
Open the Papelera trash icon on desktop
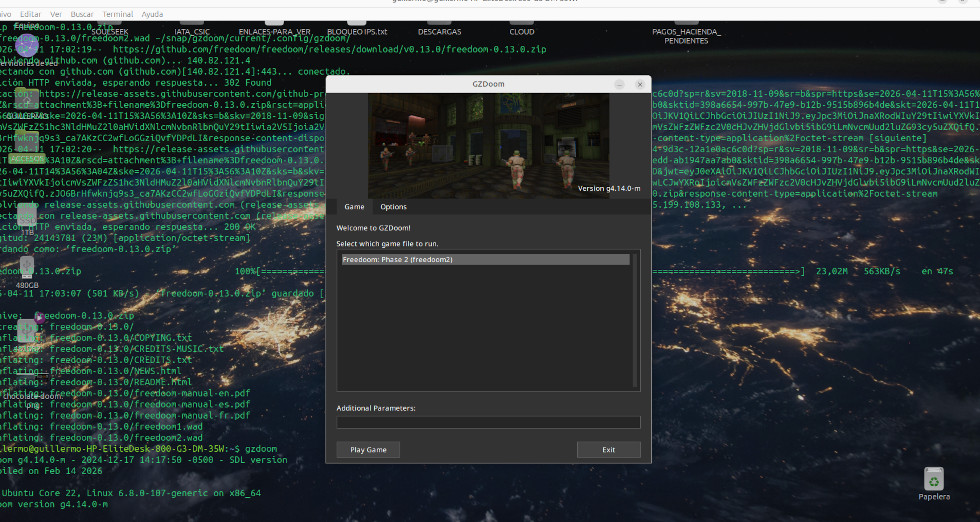coord(933,480)
